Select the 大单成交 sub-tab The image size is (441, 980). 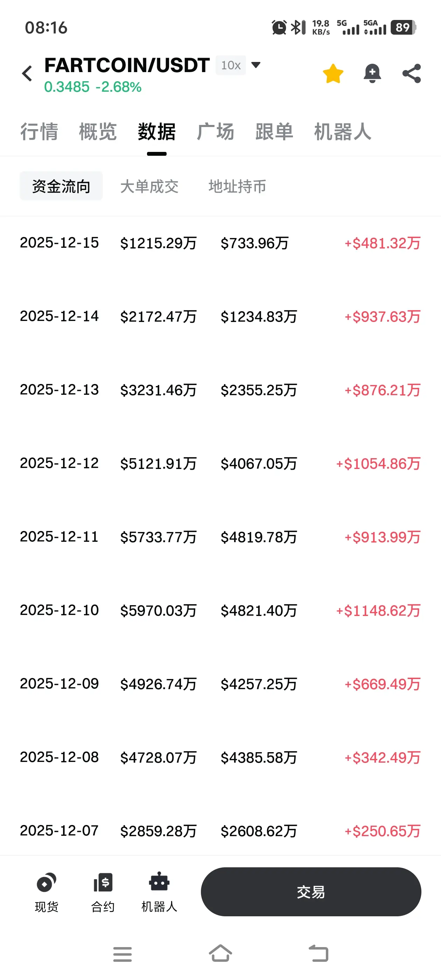149,187
